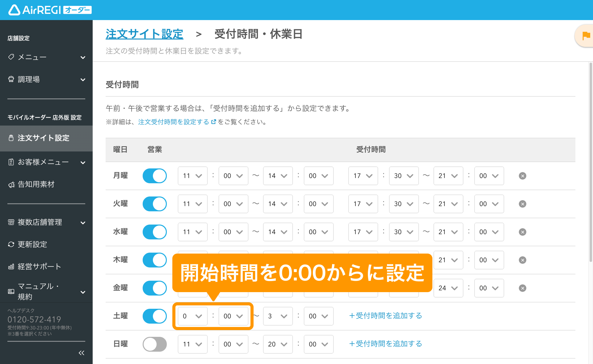Remove the second time slot for 金曜
The image size is (593, 364).
point(523,288)
